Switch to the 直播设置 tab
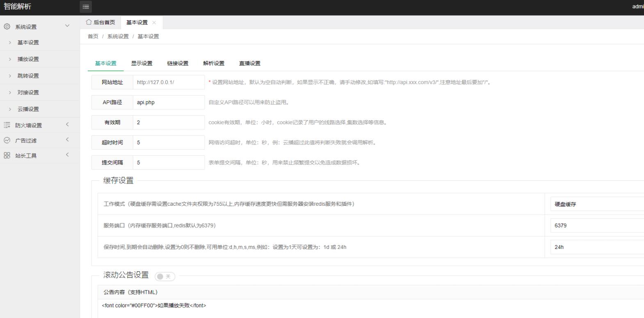The height and width of the screenshot is (318, 644). click(x=250, y=63)
